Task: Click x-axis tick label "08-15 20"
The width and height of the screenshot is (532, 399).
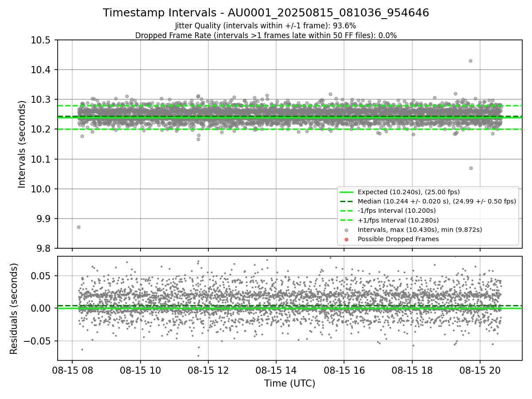Action: (480, 370)
